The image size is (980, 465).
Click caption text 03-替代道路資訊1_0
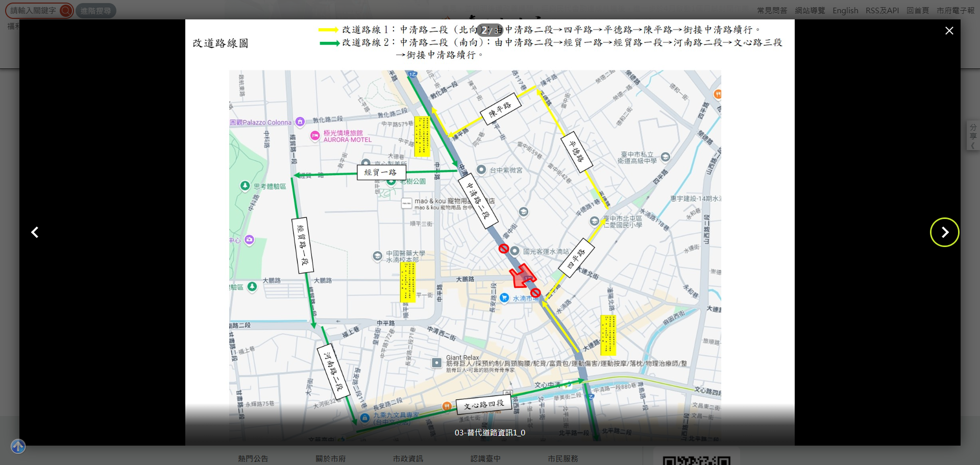tap(490, 432)
